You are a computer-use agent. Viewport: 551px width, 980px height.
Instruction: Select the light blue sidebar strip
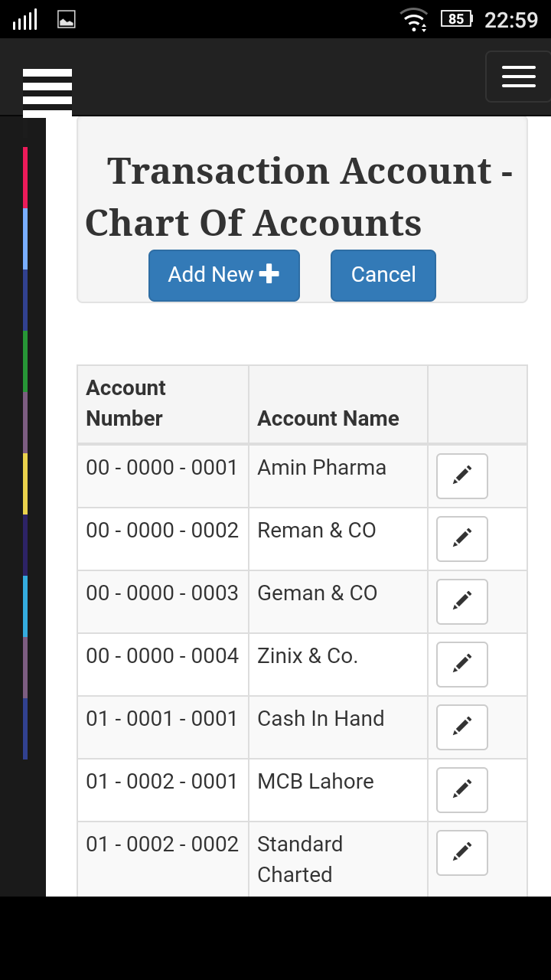click(x=25, y=239)
